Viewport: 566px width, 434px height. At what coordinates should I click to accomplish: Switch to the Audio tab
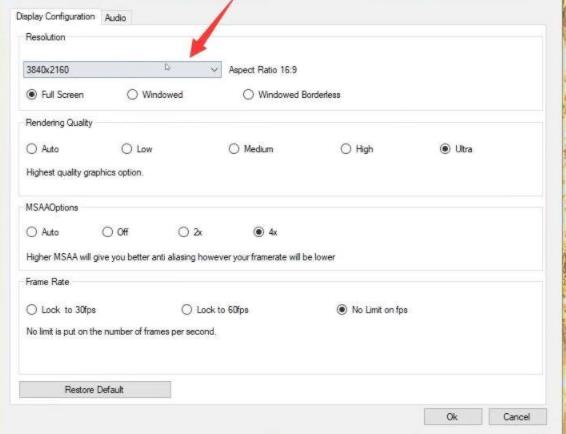[x=116, y=18]
